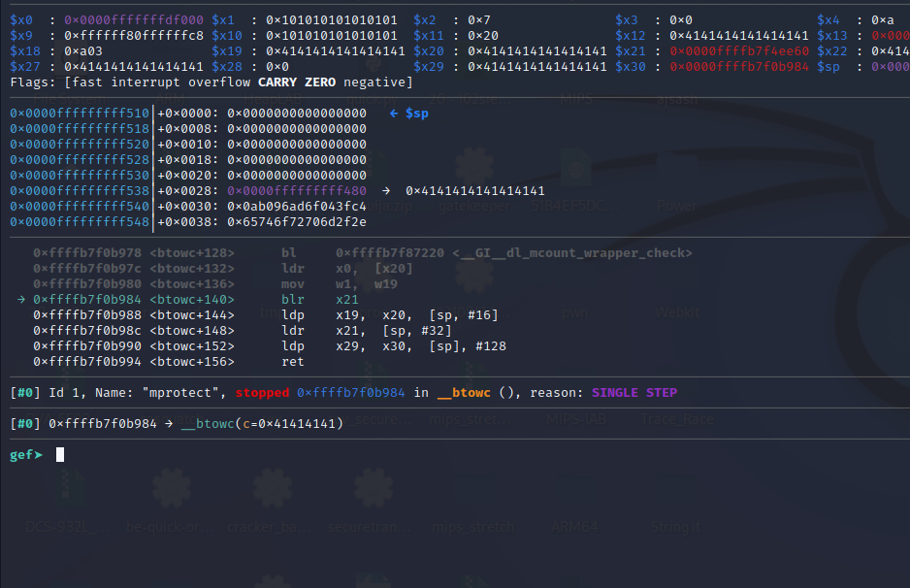This screenshot has width=910, height=588.
Task: Click the gef prompt input cursor
Action: coord(60,454)
